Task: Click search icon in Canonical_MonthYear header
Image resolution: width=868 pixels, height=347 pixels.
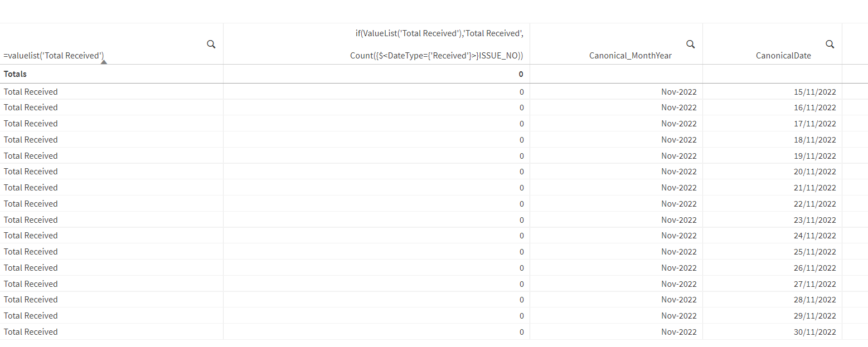Action: coord(690,45)
